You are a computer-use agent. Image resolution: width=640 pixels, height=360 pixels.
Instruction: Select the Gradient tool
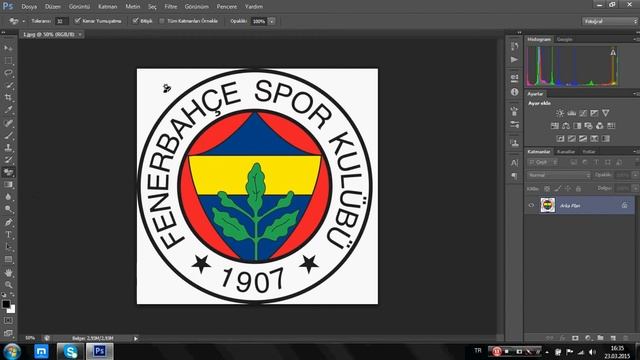8,184
